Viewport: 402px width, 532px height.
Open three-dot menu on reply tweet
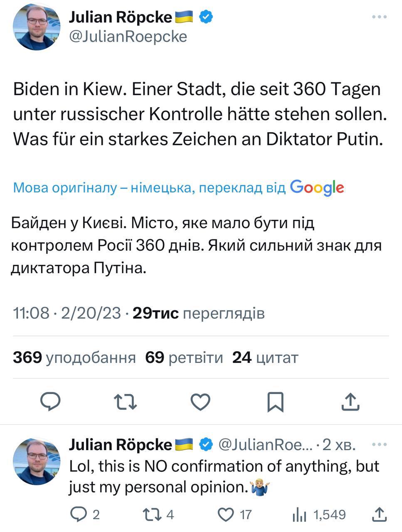click(x=379, y=445)
